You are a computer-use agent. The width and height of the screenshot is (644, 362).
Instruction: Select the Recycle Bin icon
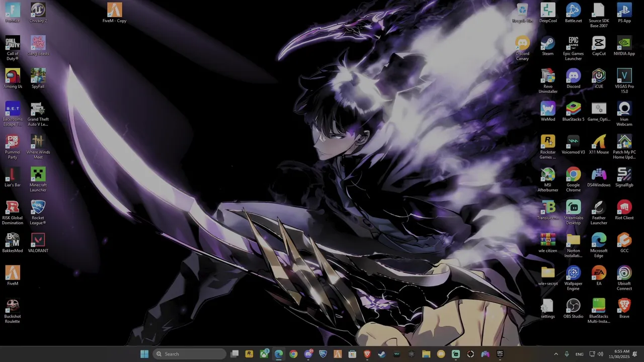522,13
